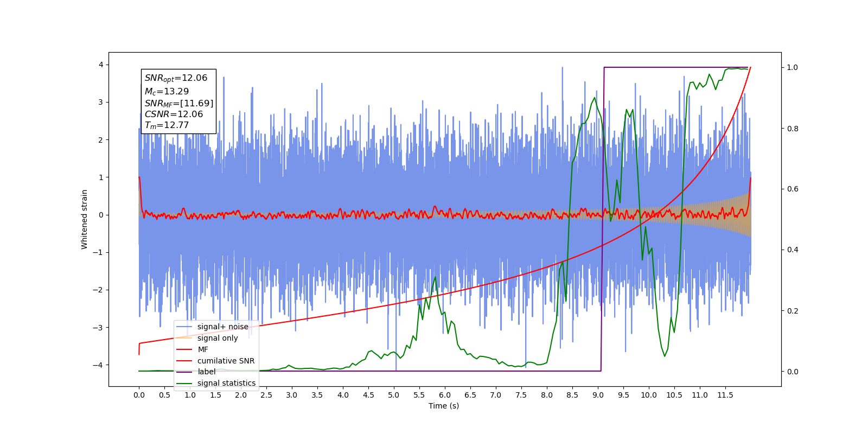Click the 0.2 tick on the right axis
Viewport: 868px width, 434px height.
pos(793,311)
